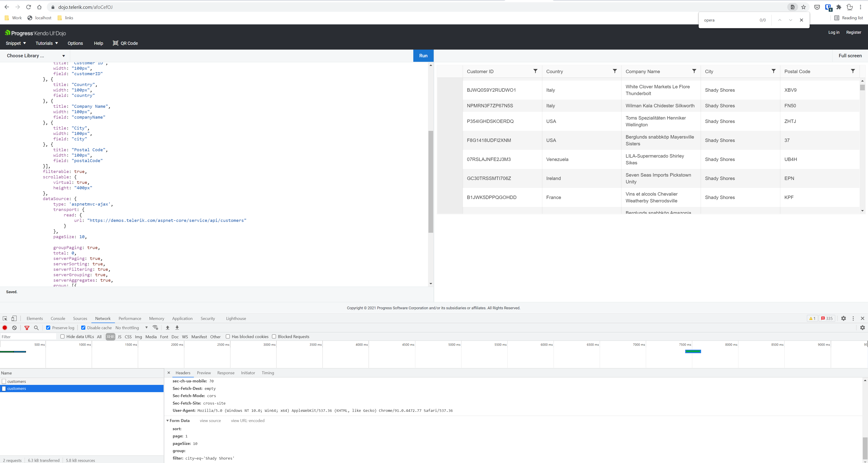Toggle the Disable cache checkbox
The image size is (868, 463).
click(83, 327)
